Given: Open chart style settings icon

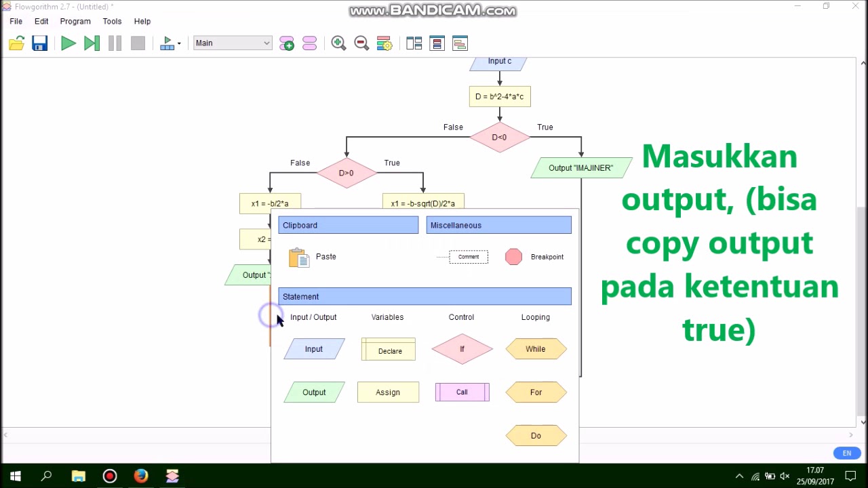Looking at the screenshot, I should point(384,43).
